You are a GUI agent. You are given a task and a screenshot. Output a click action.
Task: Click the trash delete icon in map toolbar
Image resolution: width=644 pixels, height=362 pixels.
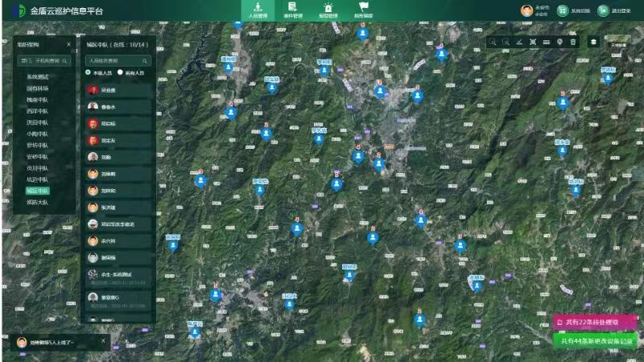click(x=573, y=42)
